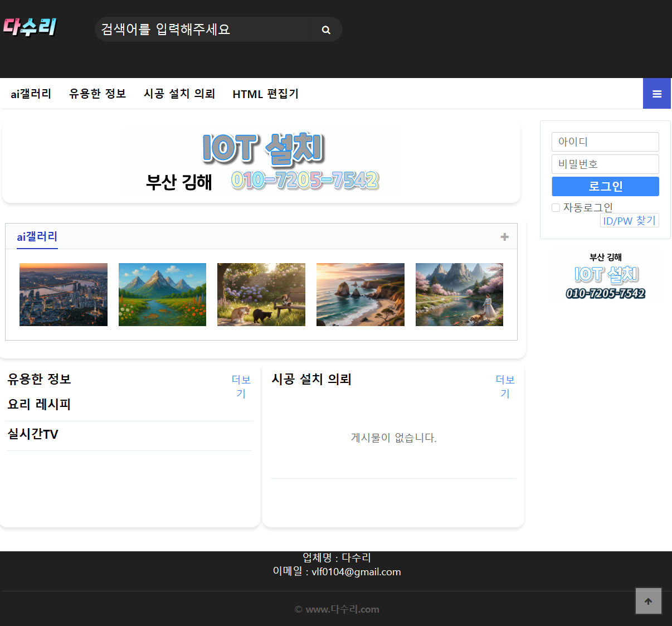Click the magnifier search icon

click(x=326, y=30)
